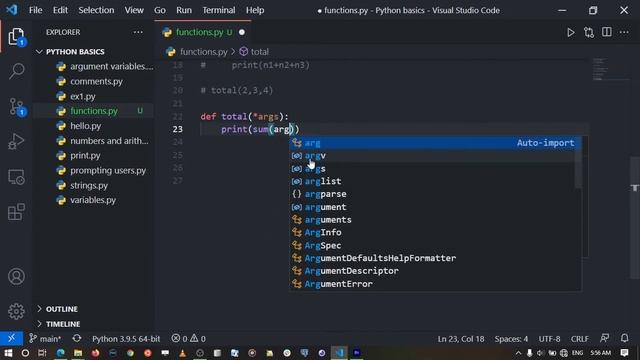Image resolution: width=640 pixels, height=360 pixels.
Task: Click VS Code icon in Windows taskbar
Action: 339,353
